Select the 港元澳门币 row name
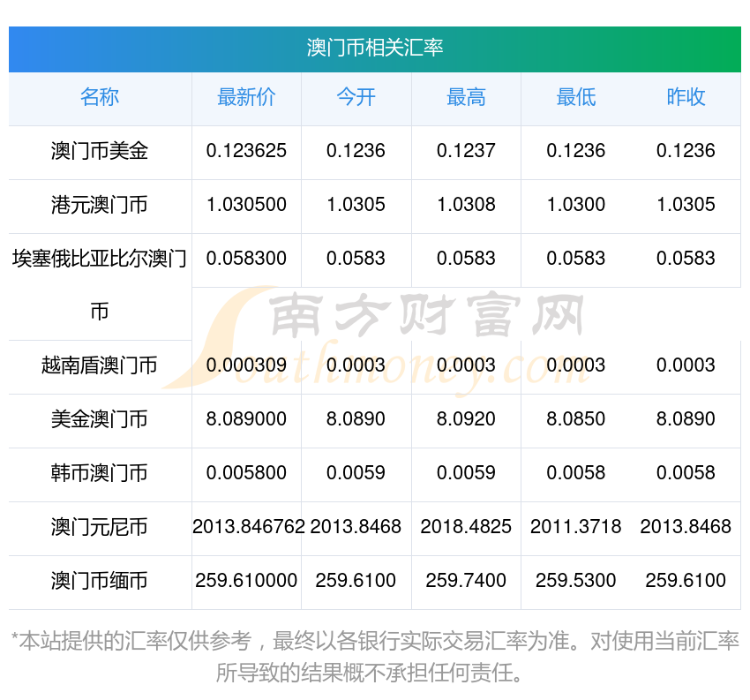The height and width of the screenshot is (700, 750). coord(100,205)
